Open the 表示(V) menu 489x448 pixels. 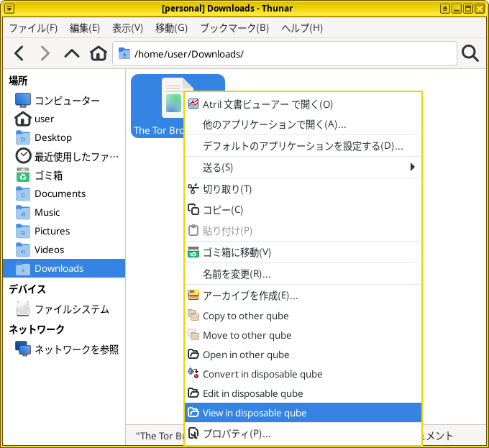pos(127,28)
